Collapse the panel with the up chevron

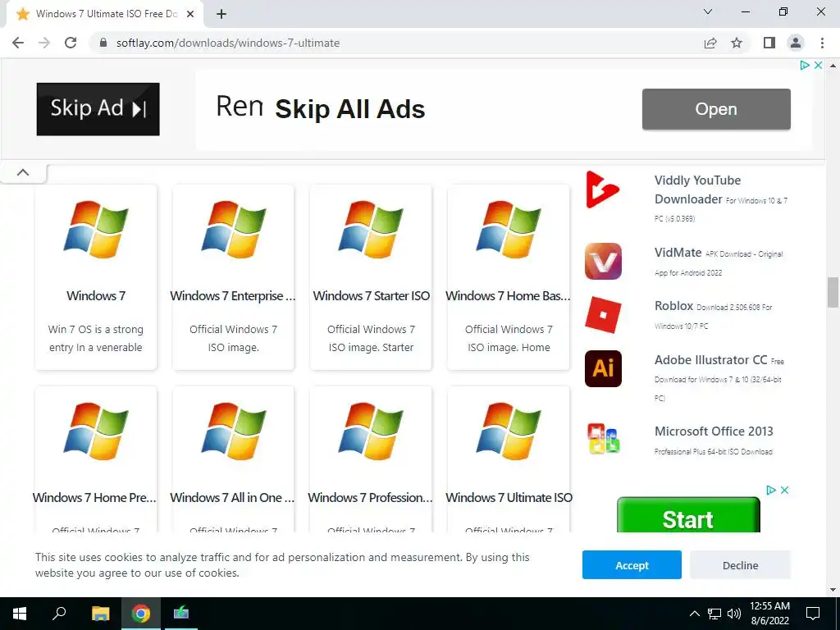tap(23, 172)
